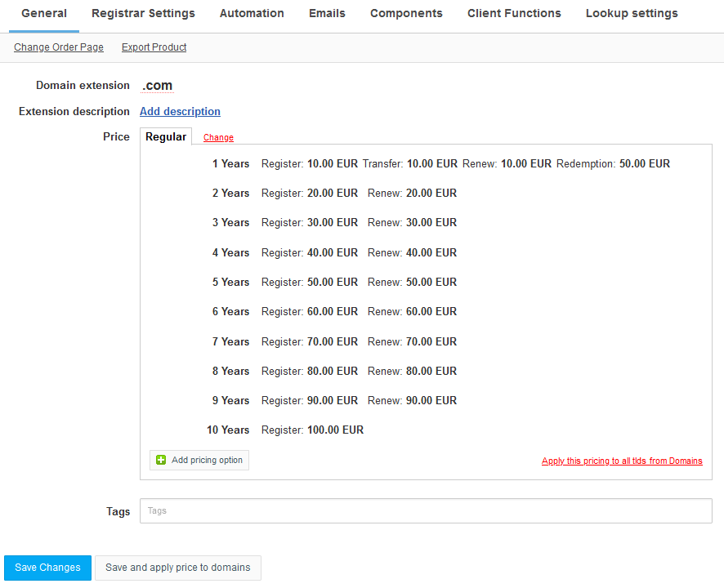Click the .com domain extension link
This screenshot has width=724, height=588.
tap(156, 85)
